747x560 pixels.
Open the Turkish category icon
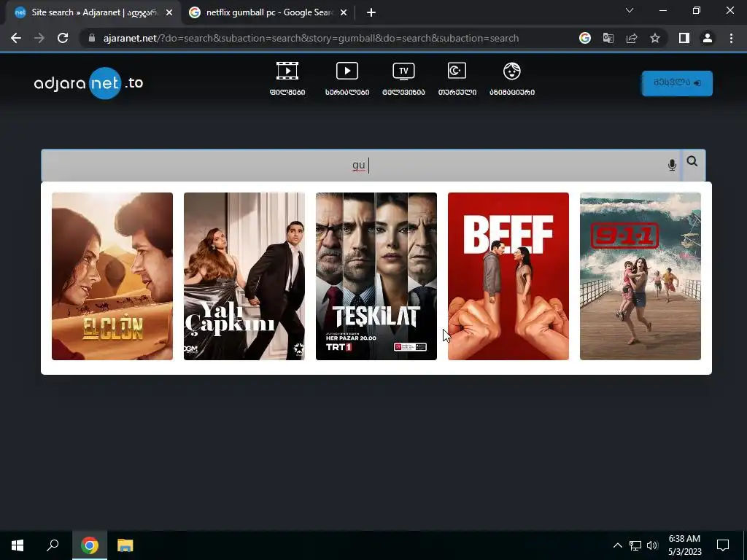[457, 71]
